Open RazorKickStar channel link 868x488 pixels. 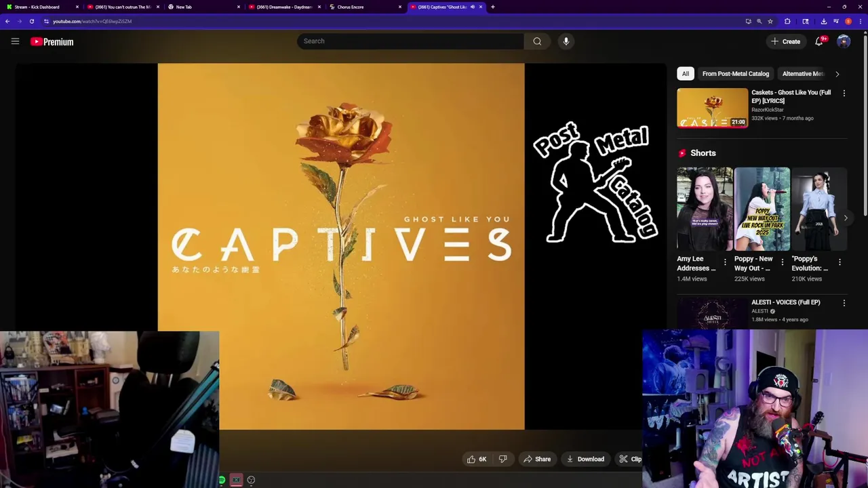(x=768, y=110)
